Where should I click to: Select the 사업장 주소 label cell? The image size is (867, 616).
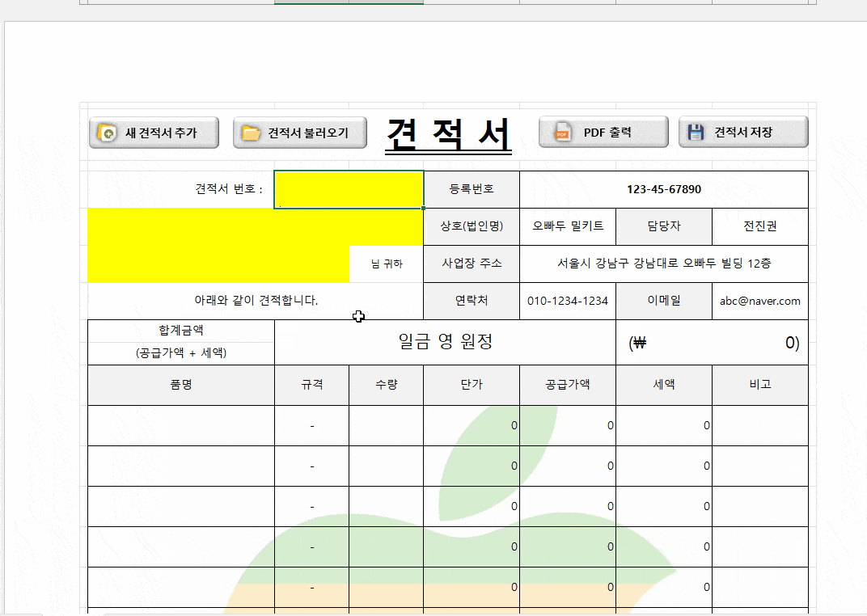click(472, 264)
